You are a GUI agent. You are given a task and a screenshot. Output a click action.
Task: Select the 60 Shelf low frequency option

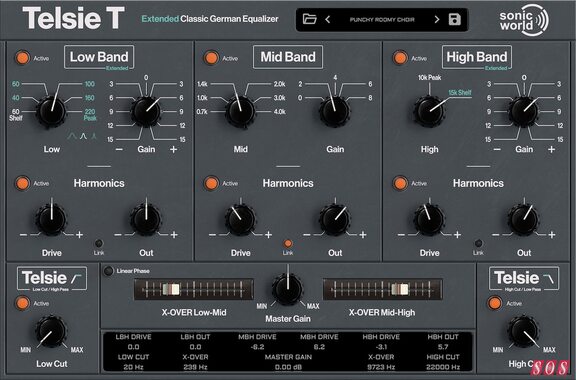coord(16,115)
